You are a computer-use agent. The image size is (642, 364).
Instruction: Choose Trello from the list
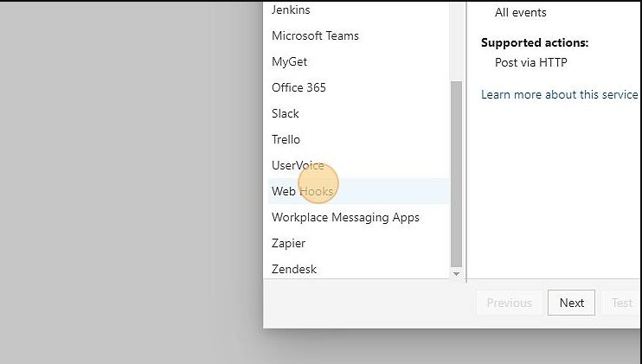pos(286,140)
